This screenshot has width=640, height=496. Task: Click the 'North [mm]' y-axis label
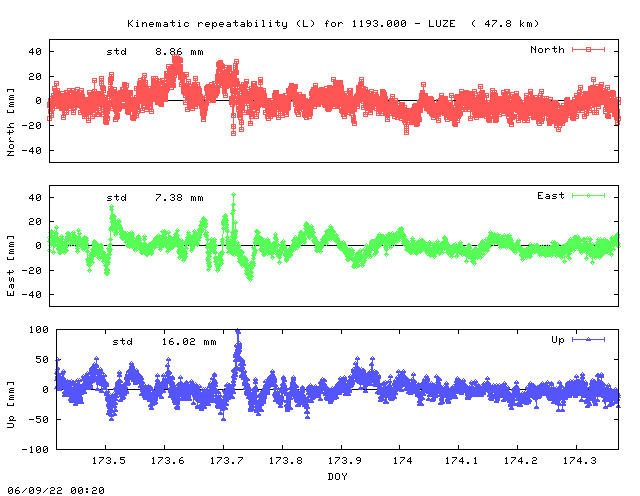tap(11, 122)
